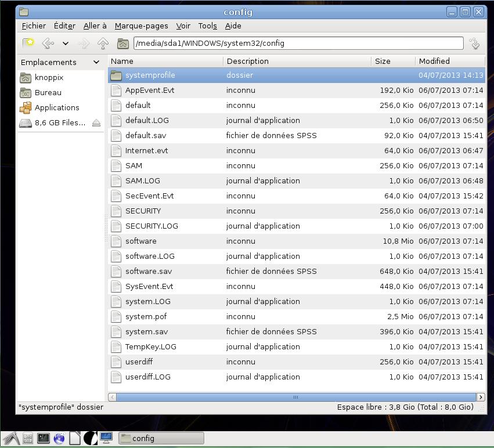Open the Voir menu

click(183, 26)
